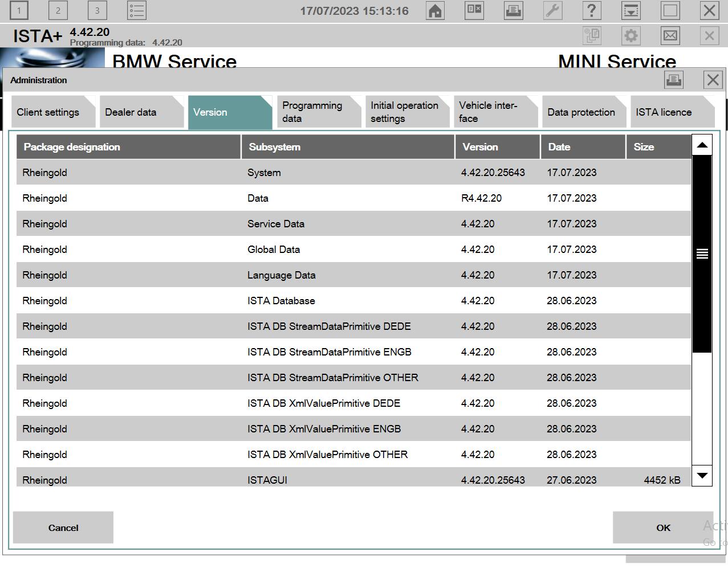Close the Administration dialog

[x=713, y=80]
